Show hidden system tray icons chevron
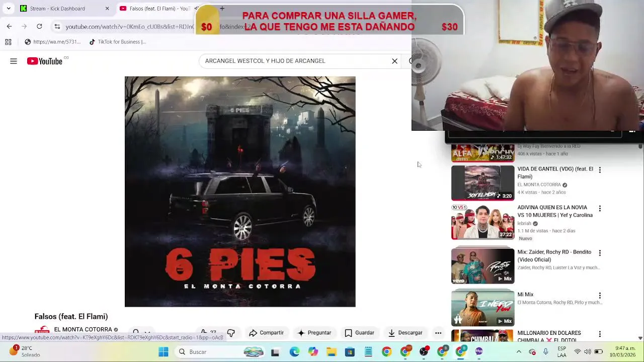644x362 pixels. tap(519, 352)
